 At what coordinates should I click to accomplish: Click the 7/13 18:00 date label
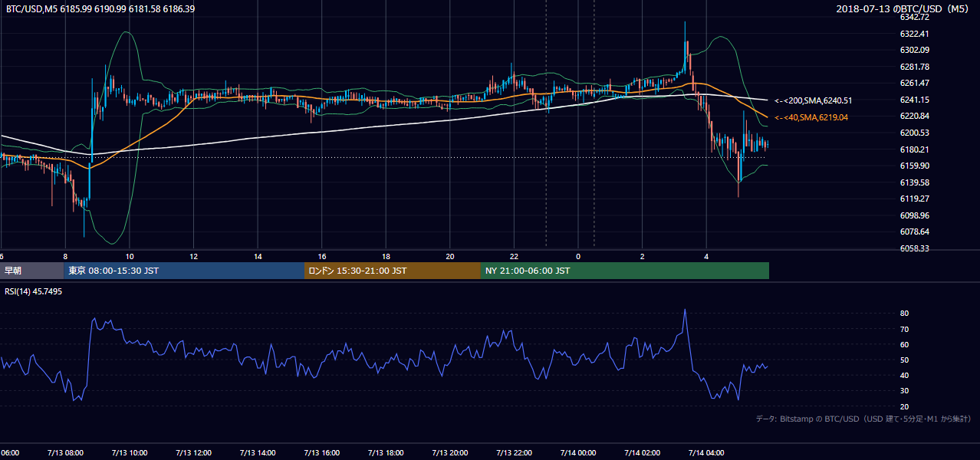[x=386, y=453]
